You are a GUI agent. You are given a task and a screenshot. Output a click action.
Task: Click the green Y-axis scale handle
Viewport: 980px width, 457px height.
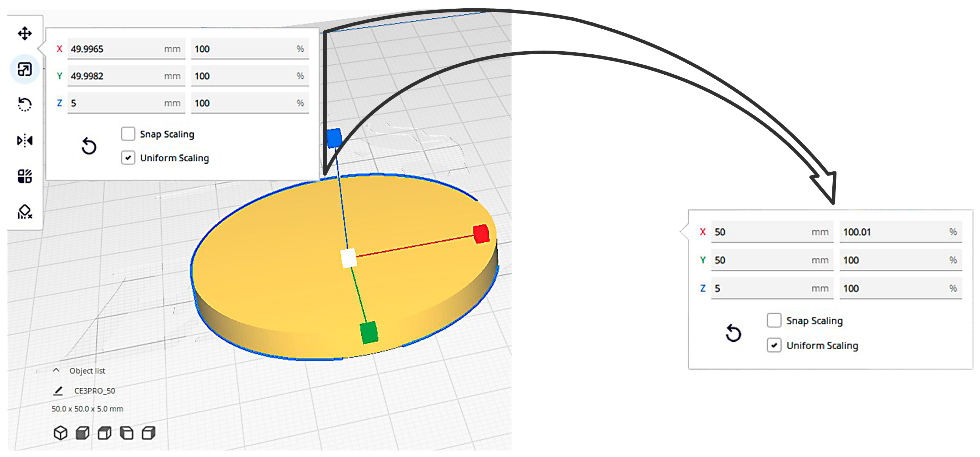(369, 332)
